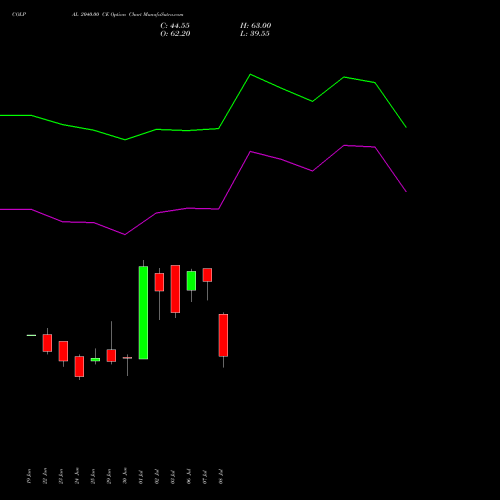Click the 30 Jun date label
This screenshot has height=500, width=500.
point(125,476)
